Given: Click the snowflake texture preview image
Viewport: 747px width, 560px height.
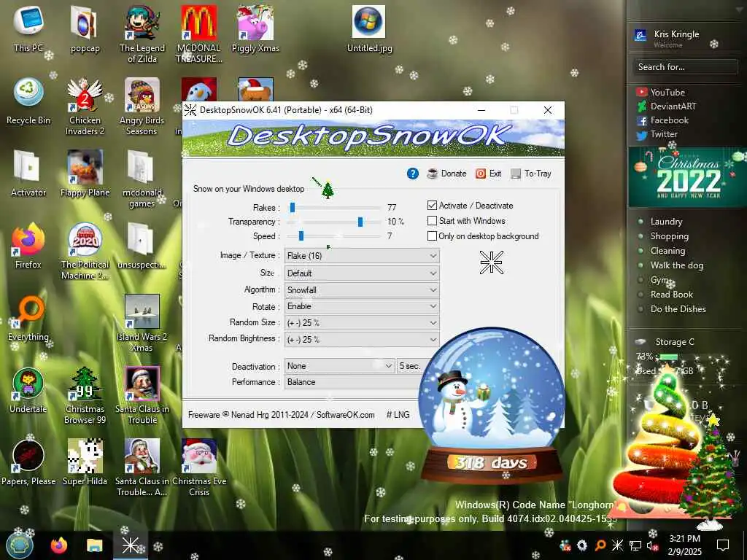Looking at the screenshot, I should pos(491,262).
